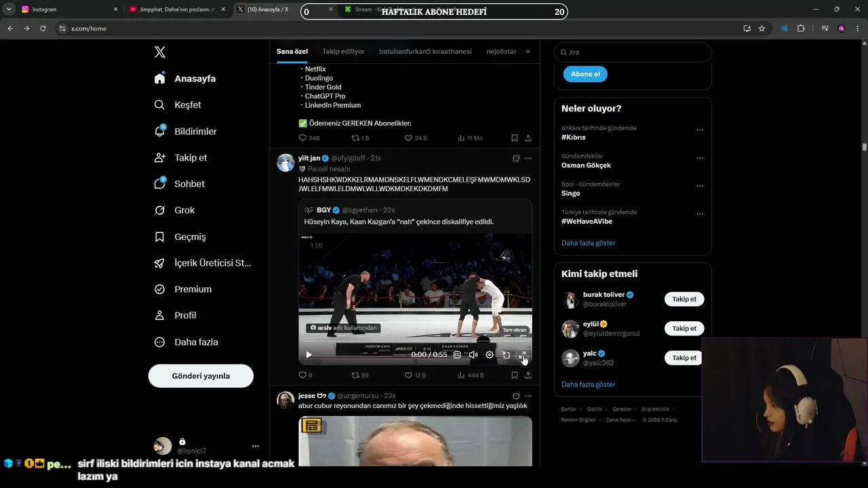Bookmark the subscriptions post
868x488 pixels.
tap(515, 138)
